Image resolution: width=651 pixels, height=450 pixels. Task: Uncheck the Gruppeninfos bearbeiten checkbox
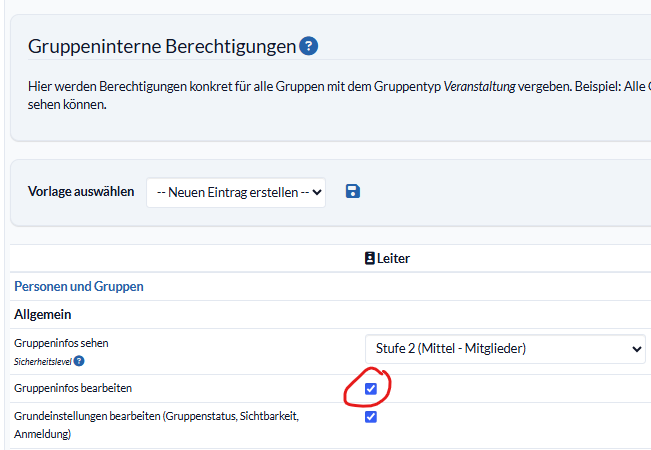(x=371, y=388)
